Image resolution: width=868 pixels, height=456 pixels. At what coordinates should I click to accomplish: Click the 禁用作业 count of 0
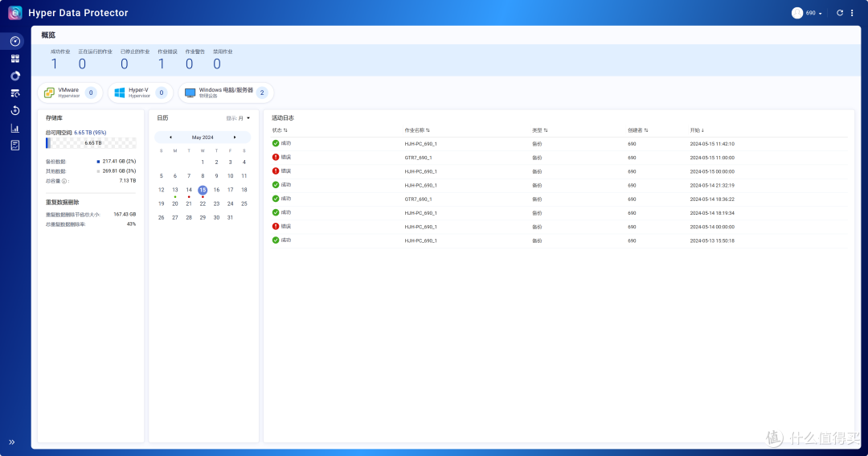[217, 64]
